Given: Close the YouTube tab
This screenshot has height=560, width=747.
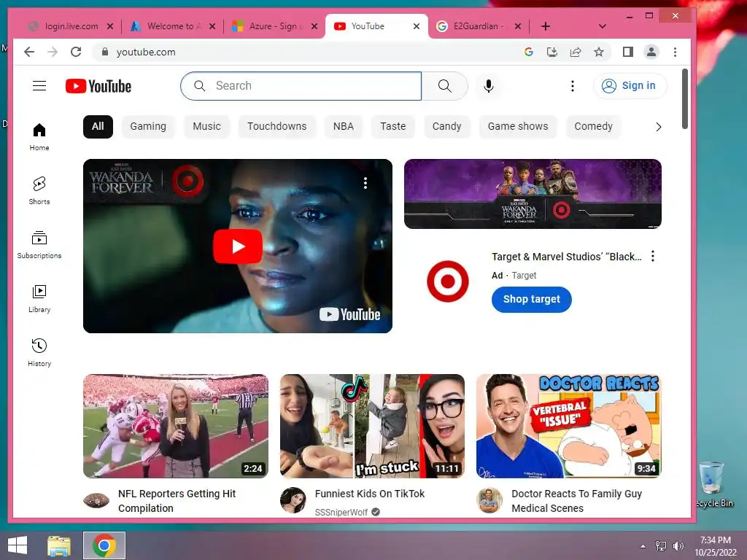Looking at the screenshot, I should pyautogui.click(x=417, y=26).
